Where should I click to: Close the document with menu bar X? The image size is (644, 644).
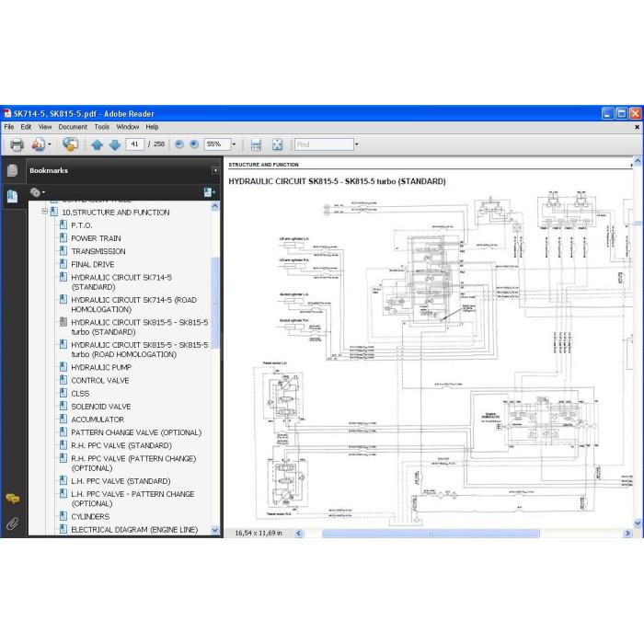(x=637, y=127)
